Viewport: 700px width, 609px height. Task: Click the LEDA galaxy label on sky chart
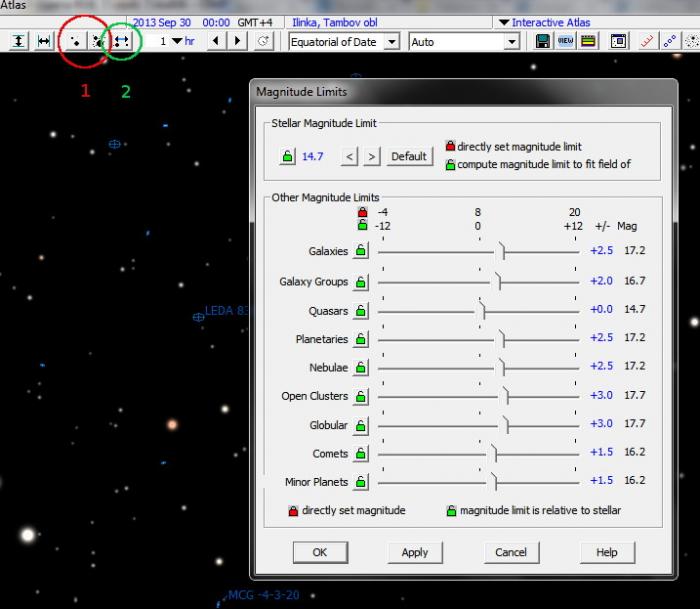[227, 311]
